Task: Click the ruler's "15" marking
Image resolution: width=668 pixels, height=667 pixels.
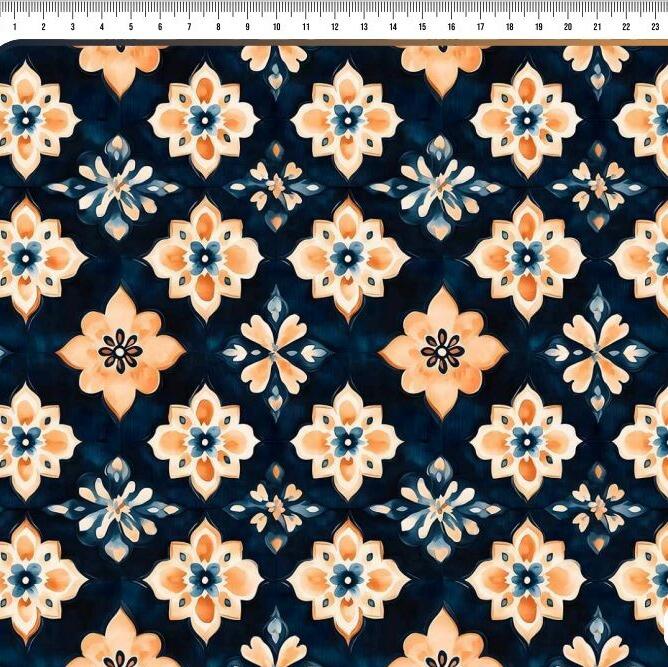Action: 422,27
